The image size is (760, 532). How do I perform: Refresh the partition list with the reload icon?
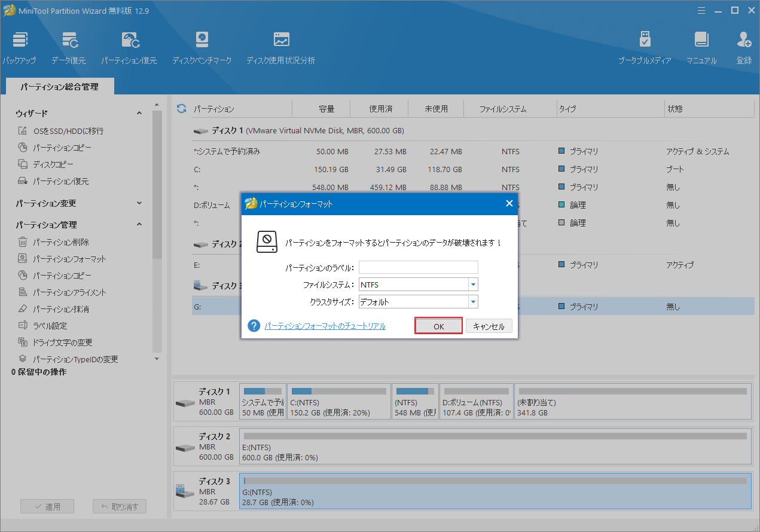[x=182, y=109]
